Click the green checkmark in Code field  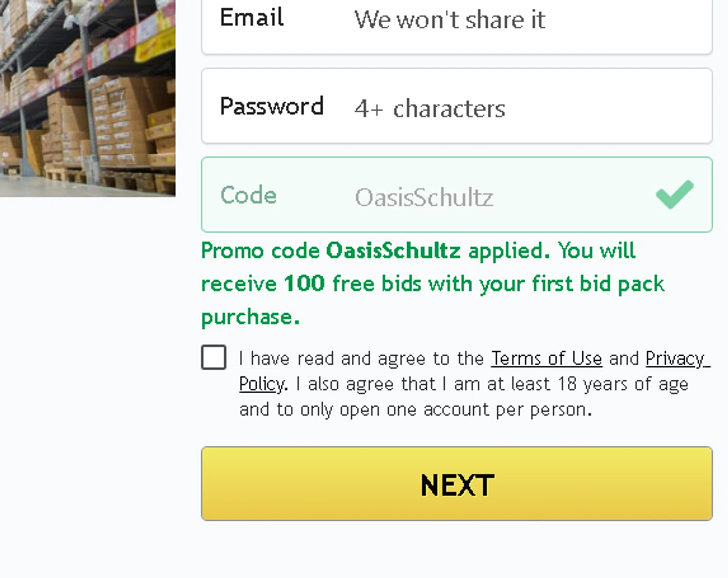click(x=675, y=194)
